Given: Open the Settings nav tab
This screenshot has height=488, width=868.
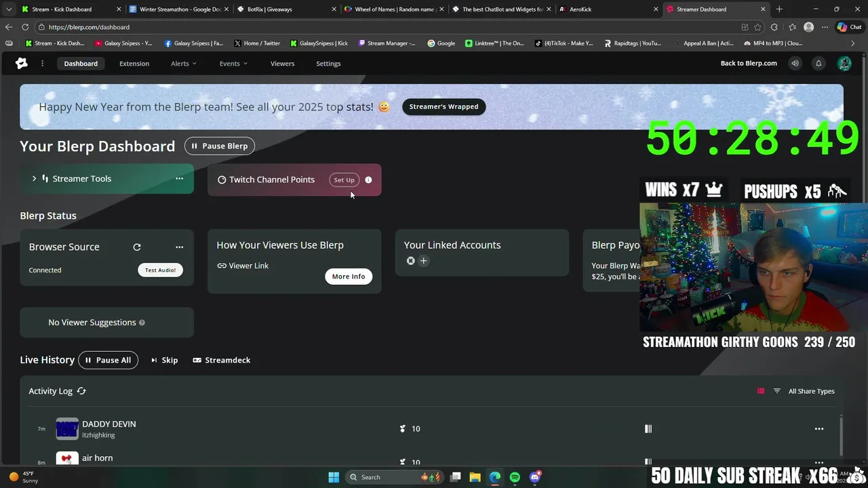Looking at the screenshot, I should [328, 63].
